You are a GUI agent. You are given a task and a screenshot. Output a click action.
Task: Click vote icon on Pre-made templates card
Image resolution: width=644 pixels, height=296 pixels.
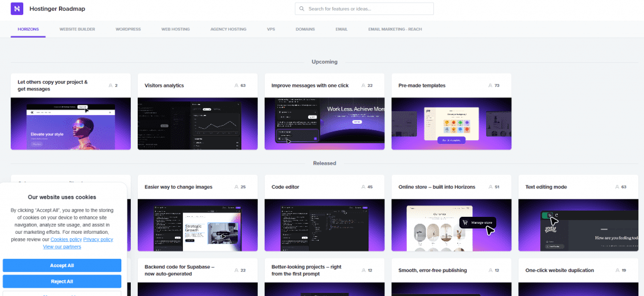coord(491,85)
